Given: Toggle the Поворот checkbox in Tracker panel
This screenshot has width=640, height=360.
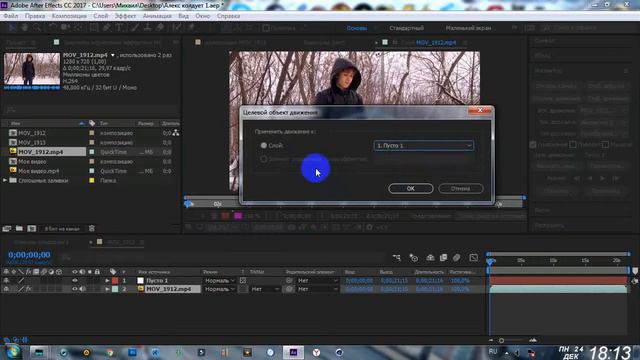Looking at the screenshot, I should pyautogui.click(x=573, y=144).
